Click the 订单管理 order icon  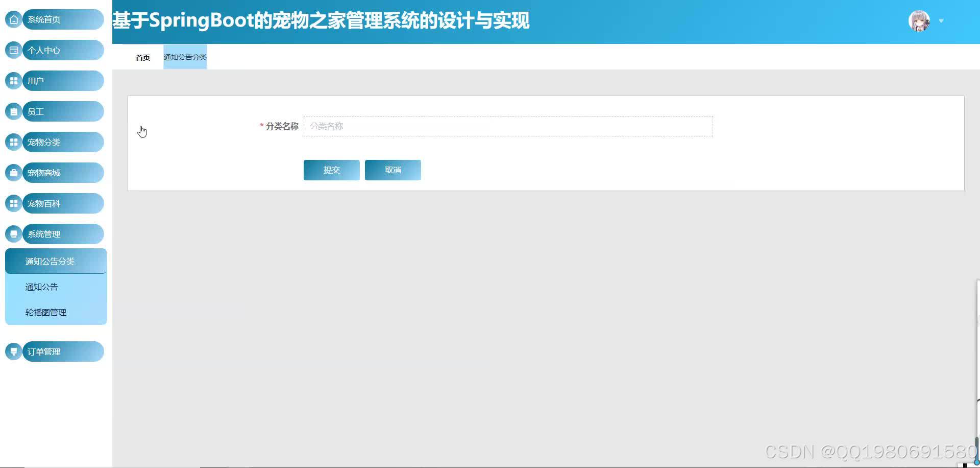pyautogui.click(x=13, y=352)
